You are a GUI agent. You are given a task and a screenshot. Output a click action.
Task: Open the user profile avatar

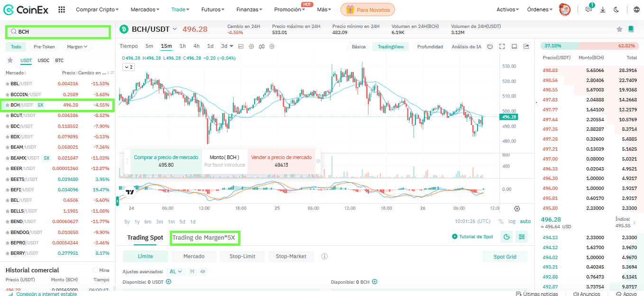pyautogui.click(x=565, y=9)
